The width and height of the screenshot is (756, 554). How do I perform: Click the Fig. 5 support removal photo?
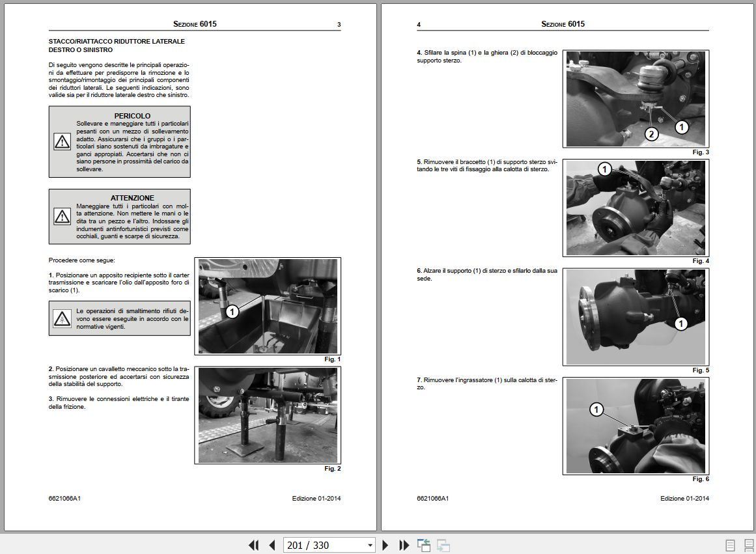[x=635, y=316]
